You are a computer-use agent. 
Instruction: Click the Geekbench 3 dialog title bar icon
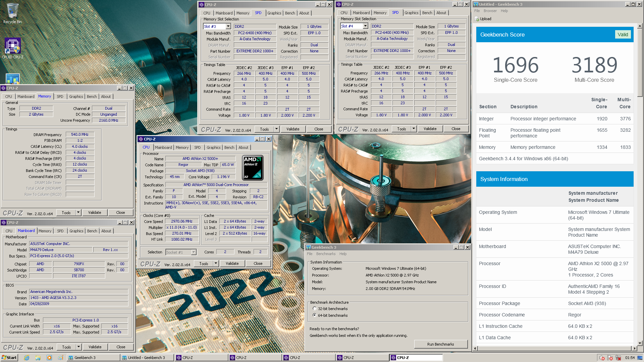[308, 247]
